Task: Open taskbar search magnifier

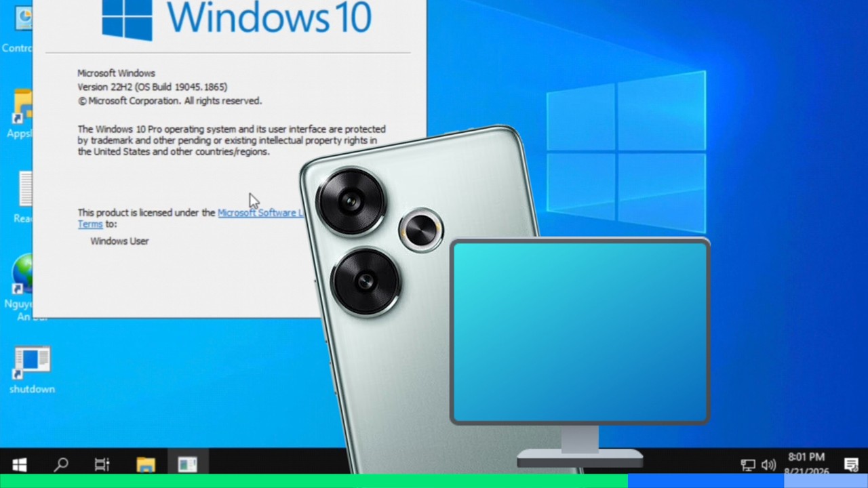Action: click(x=61, y=464)
